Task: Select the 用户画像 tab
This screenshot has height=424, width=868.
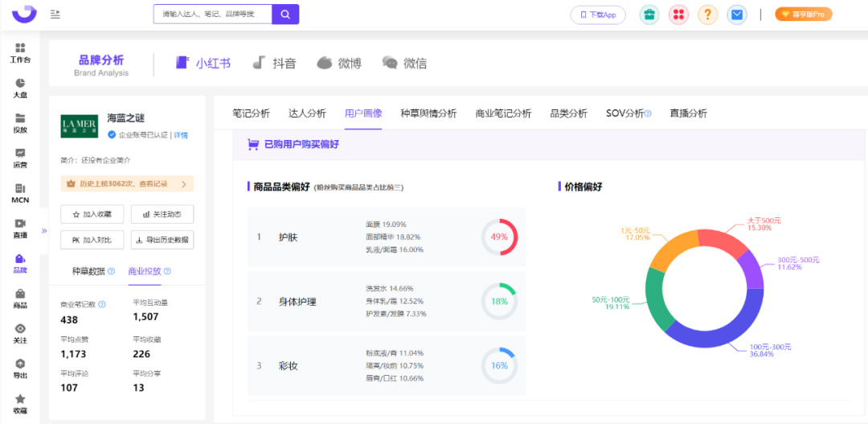Action: 363,113
